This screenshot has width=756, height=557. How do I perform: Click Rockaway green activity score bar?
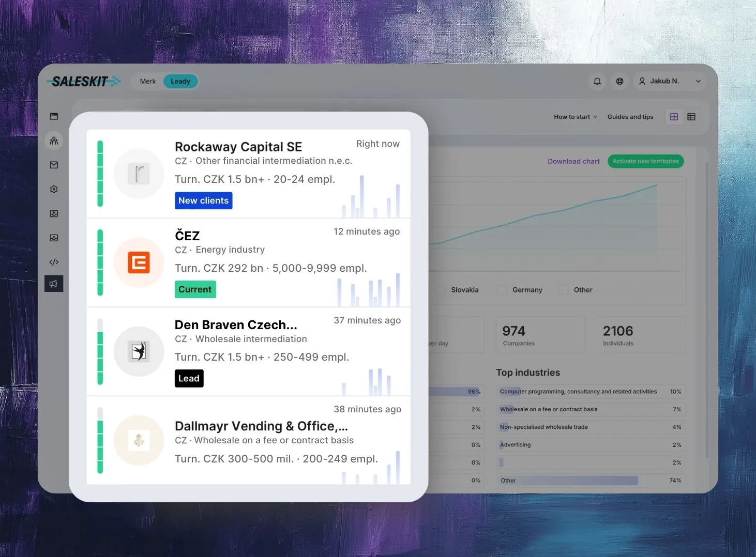[100, 174]
